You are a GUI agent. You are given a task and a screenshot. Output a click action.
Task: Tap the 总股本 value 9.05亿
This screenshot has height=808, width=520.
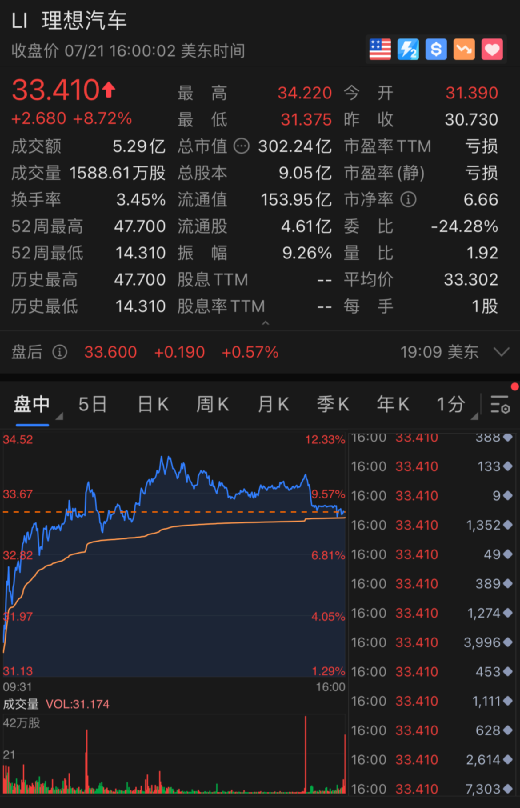pyautogui.click(x=305, y=173)
